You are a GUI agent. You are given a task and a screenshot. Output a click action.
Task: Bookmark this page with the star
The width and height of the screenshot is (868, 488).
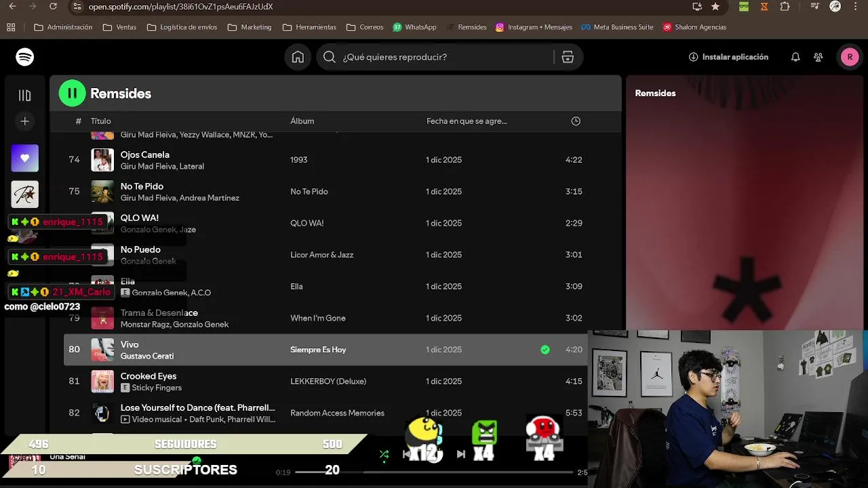click(715, 7)
